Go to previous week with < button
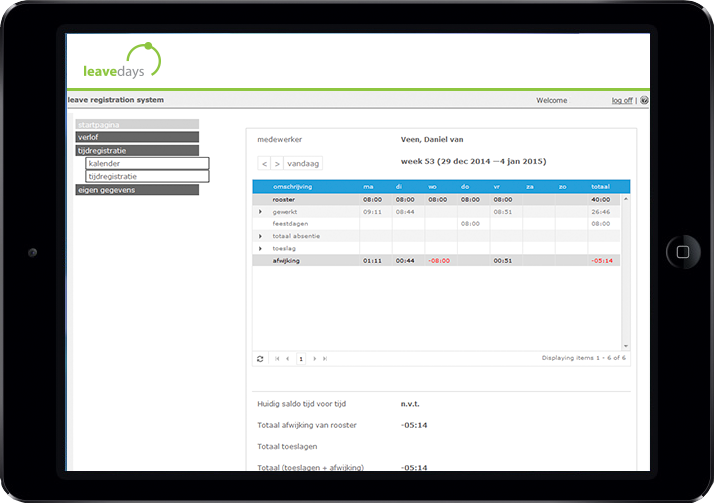The height and width of the screenshot is (503, 714). click(x=264, y=163)
